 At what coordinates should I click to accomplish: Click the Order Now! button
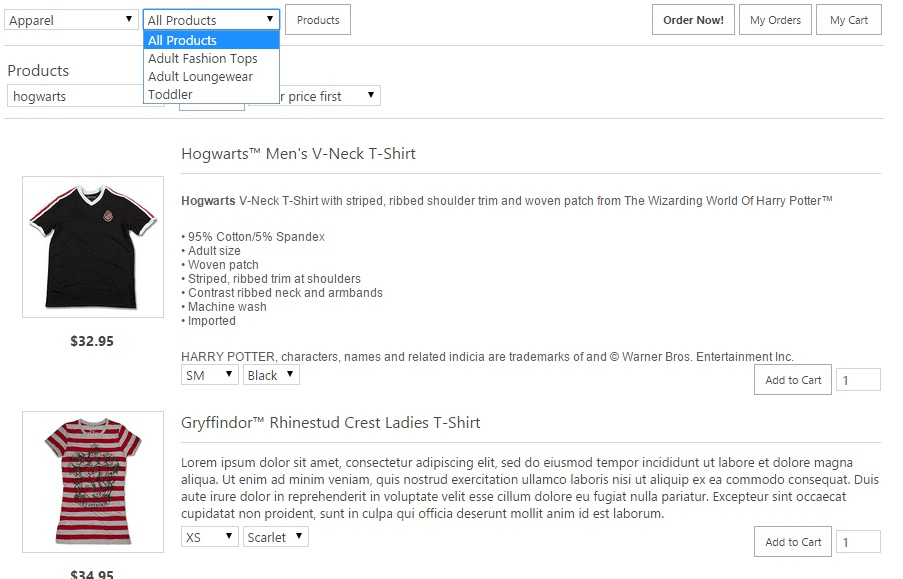693,20
